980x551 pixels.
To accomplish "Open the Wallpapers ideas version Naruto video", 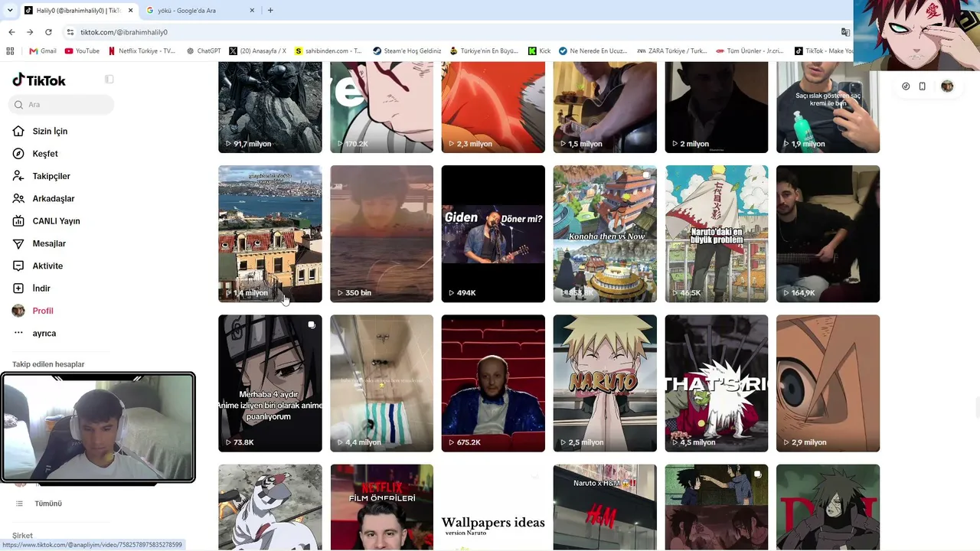I will coord(493,507).
